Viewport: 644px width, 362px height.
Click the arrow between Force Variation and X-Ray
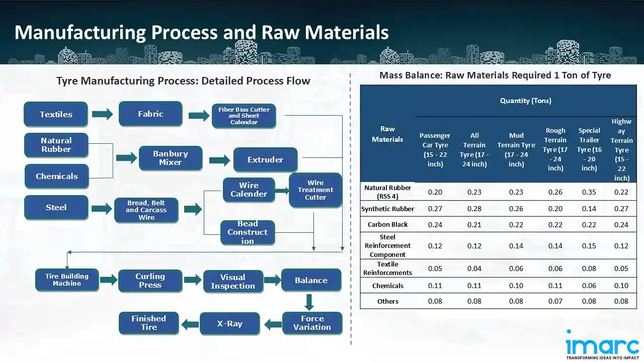[272, 325]
